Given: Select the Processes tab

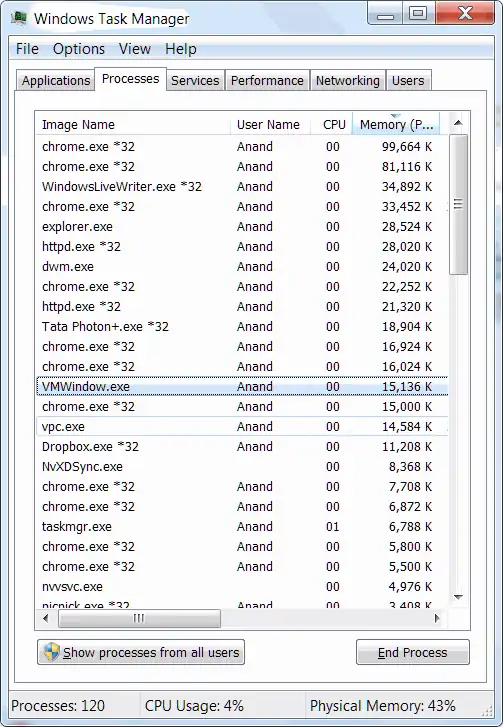Looking at the screenshot, I should pos(130,79).
